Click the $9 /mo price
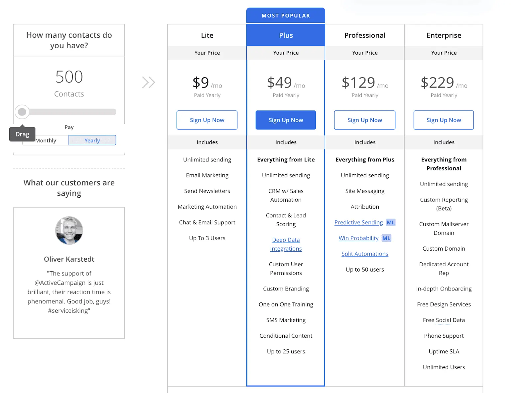 [x=207, y=83]
